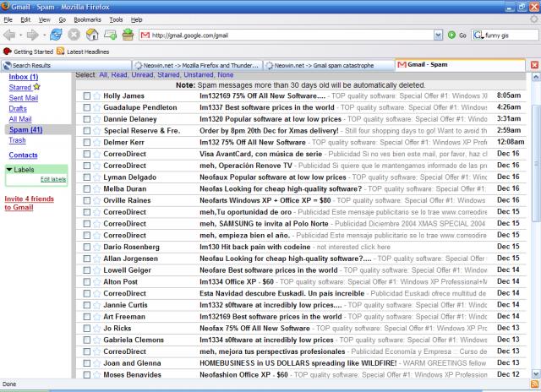Viewport: 541px width, 392px height.
Task: Click the scrollbar up arrow
Action: (535, 77)
